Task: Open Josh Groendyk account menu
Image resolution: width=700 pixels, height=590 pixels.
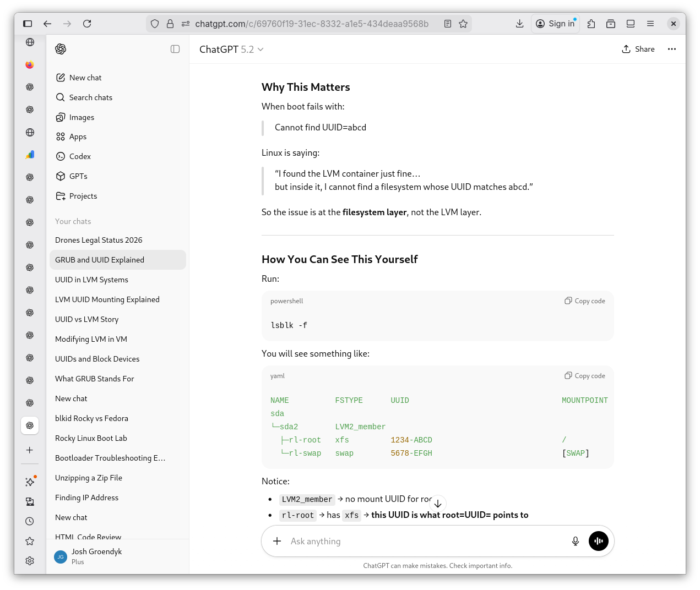Action: point(96,556)
